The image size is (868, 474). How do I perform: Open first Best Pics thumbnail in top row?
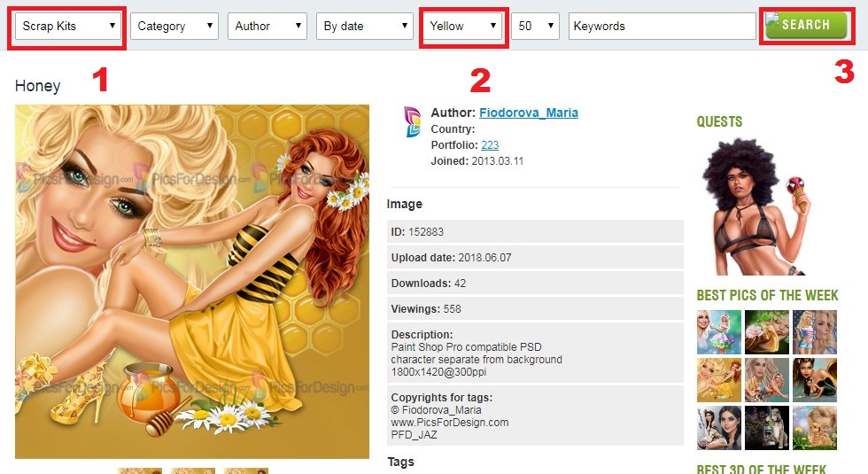click(x=718, y=332)
